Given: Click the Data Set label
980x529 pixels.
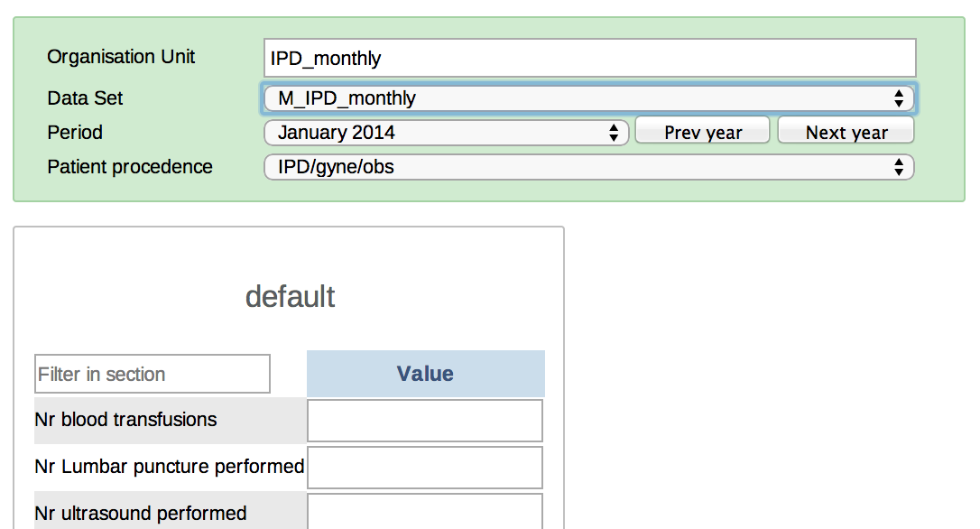Looking at the screenshot, I should [x=85, y=98].
